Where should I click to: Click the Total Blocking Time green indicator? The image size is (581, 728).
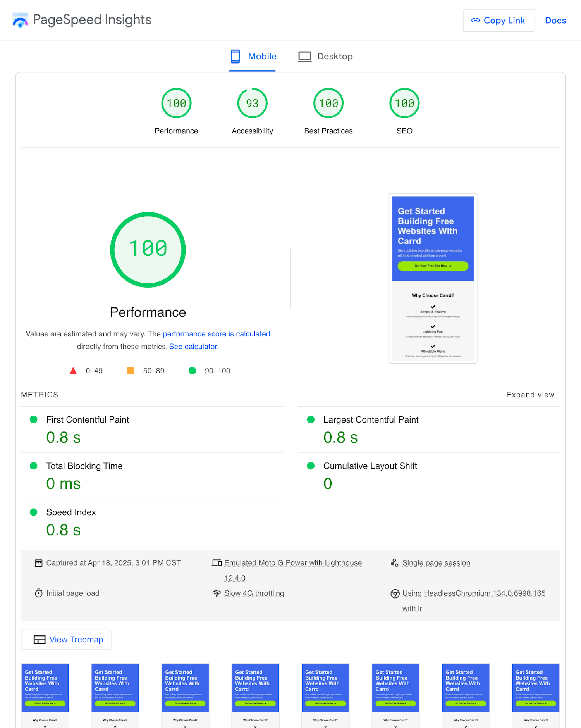(34, 466)
